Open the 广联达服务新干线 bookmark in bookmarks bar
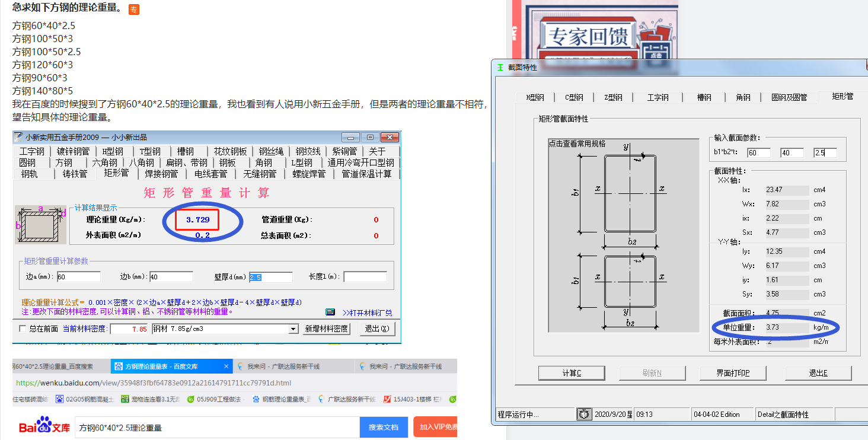Viewport: 868px width, 440px height. coord(346,400)
